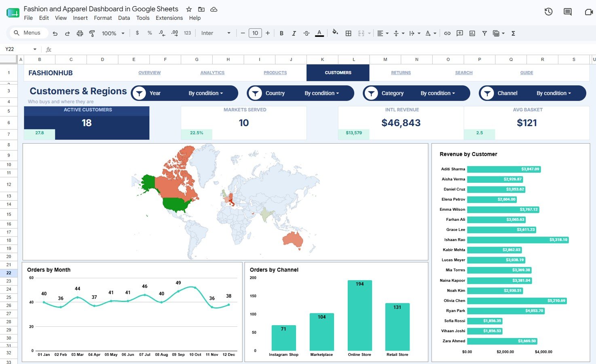The height and width of the screenshot is (364, 596).
Task: Click the Channel filter funnel icon
Action: (x=487, y=93)
